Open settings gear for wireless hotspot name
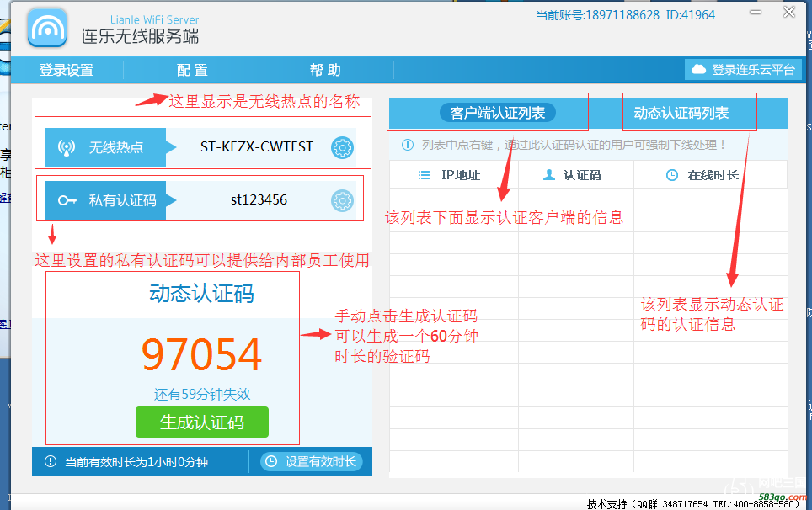 [342, 147]
